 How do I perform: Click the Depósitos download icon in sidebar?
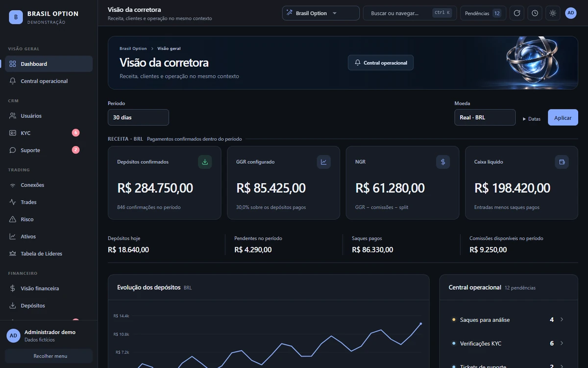pos(13,306)
